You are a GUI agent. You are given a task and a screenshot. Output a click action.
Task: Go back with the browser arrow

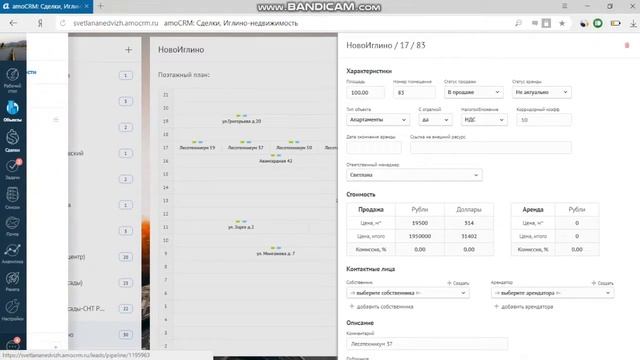13,23
